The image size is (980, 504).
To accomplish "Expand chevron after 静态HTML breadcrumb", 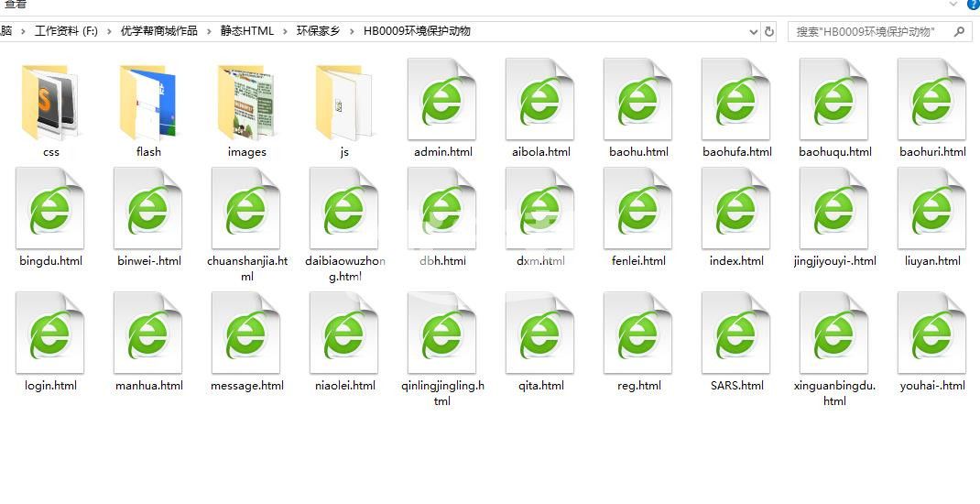I will click(x=285, y=31).
